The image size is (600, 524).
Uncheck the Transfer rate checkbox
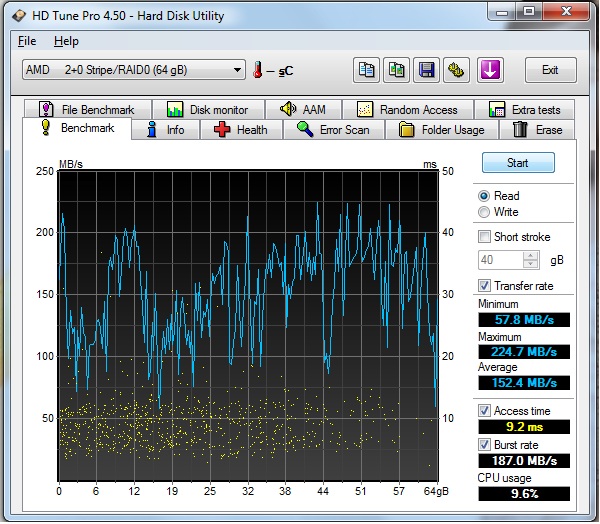485,286
